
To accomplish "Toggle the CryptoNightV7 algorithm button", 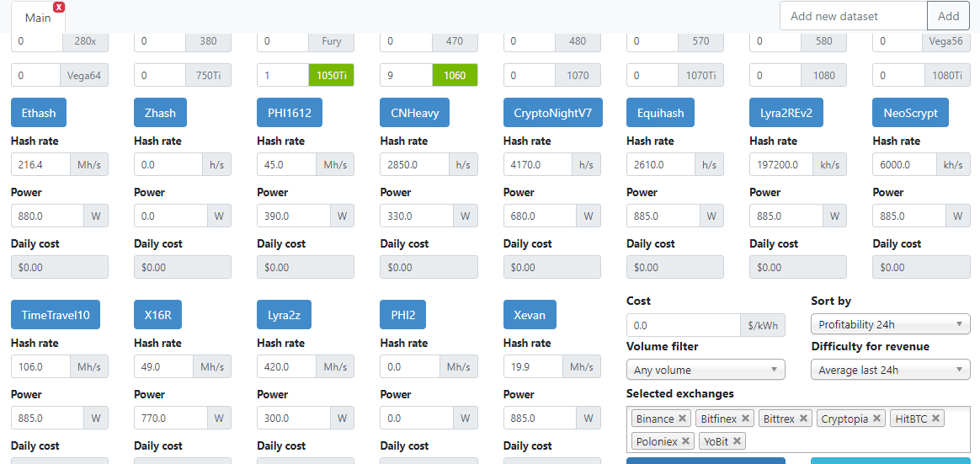I will (553, 113).
